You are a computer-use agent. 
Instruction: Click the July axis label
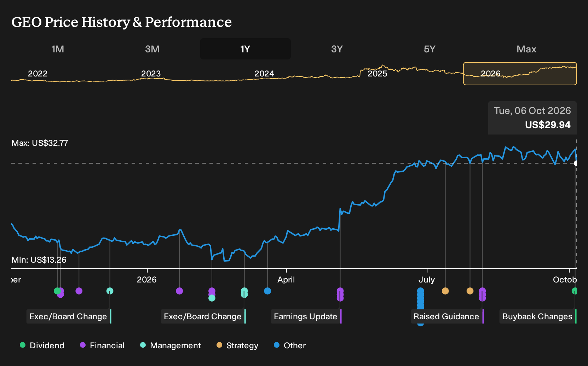(x=427, y=280)
